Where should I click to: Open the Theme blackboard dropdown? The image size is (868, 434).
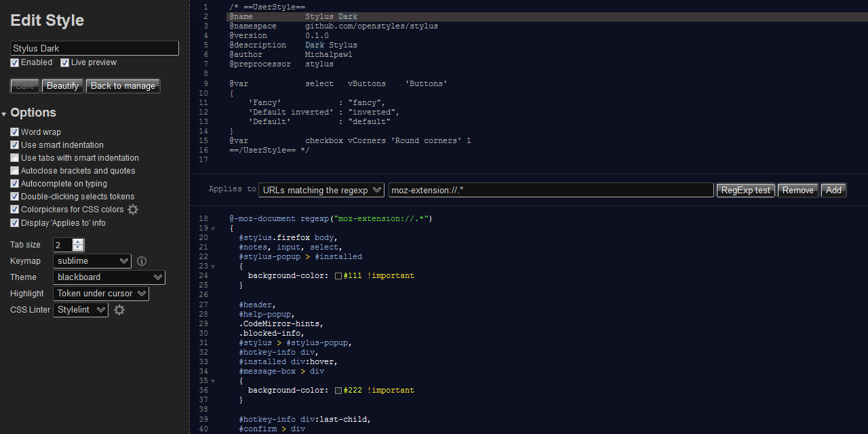108,277
